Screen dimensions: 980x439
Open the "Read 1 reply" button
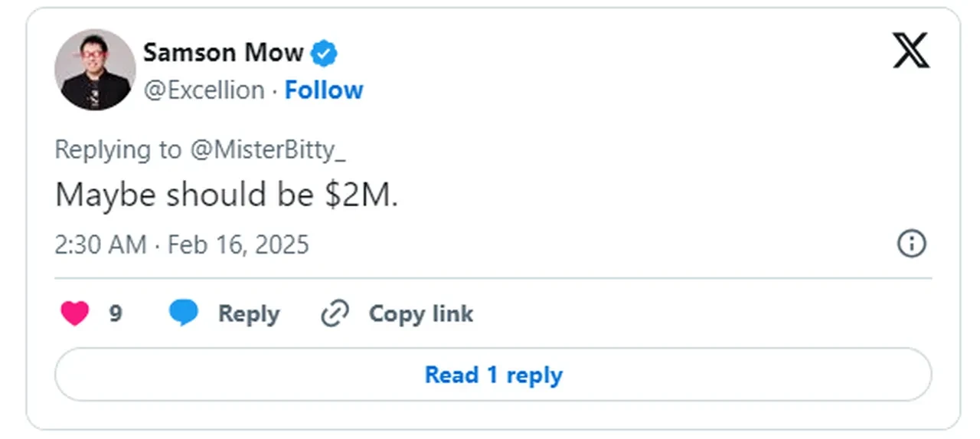click(493, 375)
